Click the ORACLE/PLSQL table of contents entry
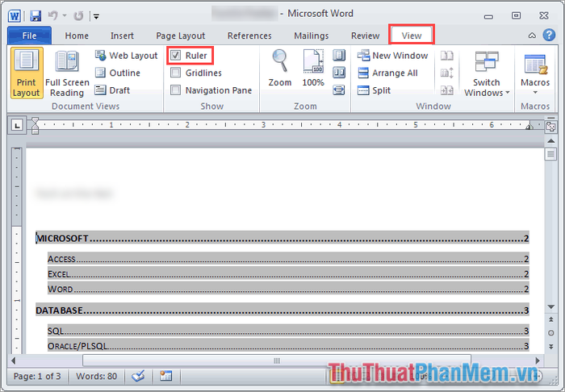 click(x=288, y=346)
